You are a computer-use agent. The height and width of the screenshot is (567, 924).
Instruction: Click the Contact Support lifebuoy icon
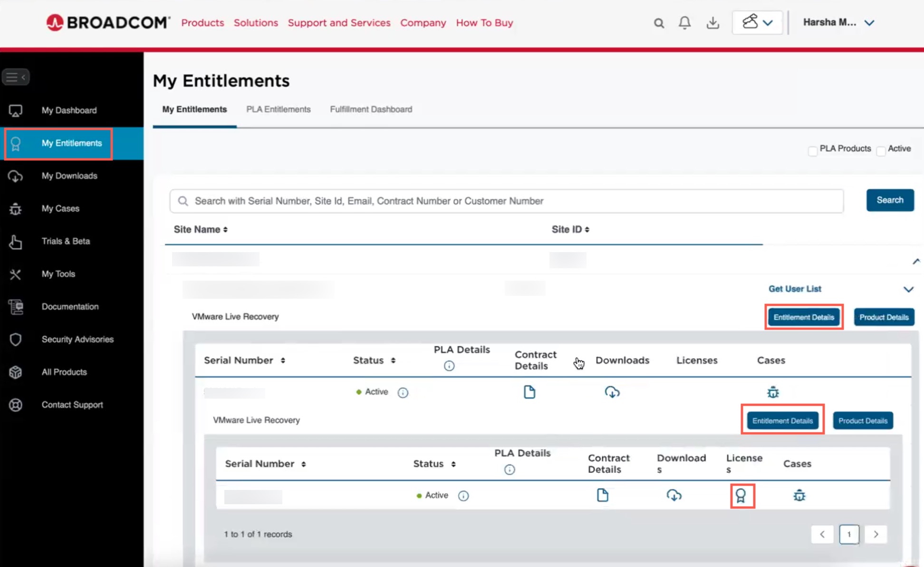tap(16, 405)
